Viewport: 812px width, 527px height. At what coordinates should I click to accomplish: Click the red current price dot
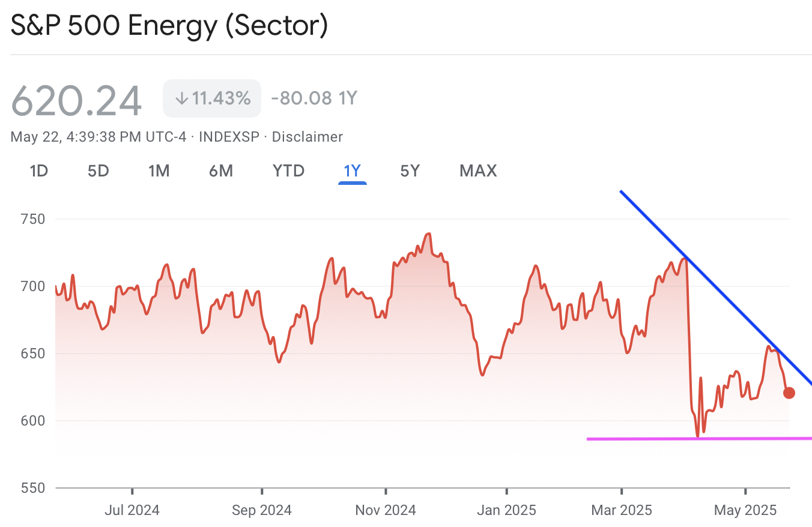789,393
